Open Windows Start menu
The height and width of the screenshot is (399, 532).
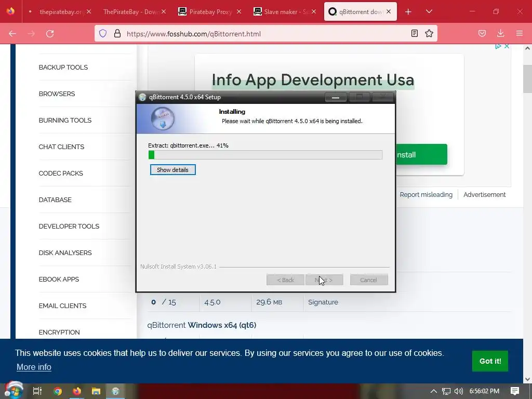click(x=14, y=391)
